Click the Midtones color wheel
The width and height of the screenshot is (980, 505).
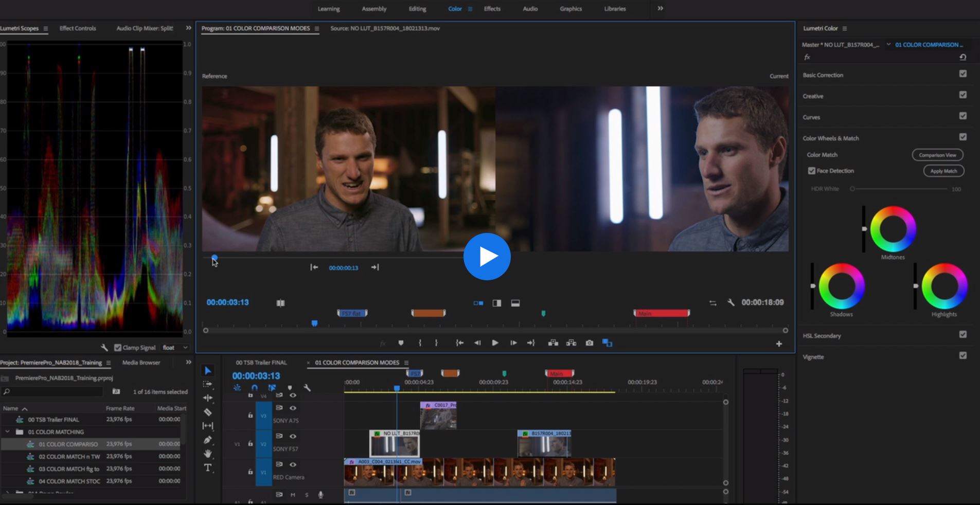(x=893, y=229)
